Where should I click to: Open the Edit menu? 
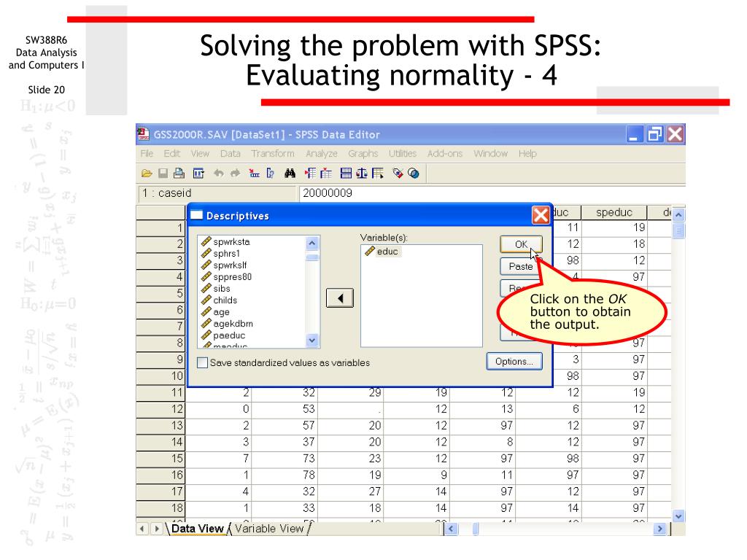172,153
